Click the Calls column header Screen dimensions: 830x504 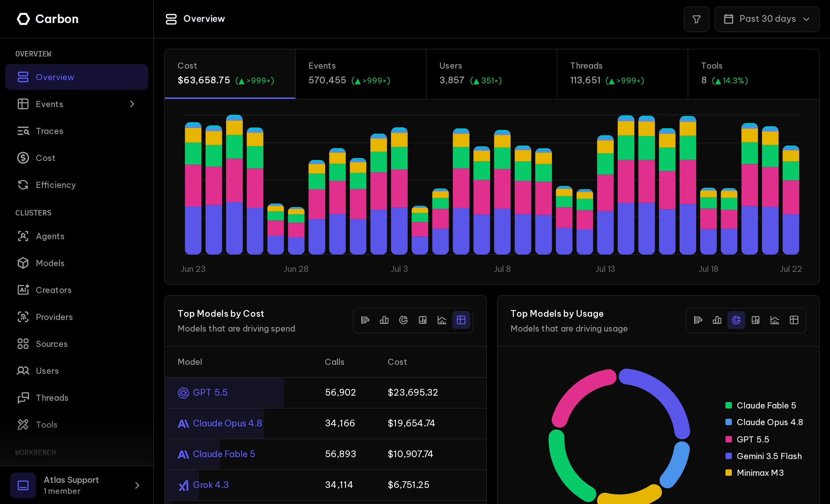[335, 362]
